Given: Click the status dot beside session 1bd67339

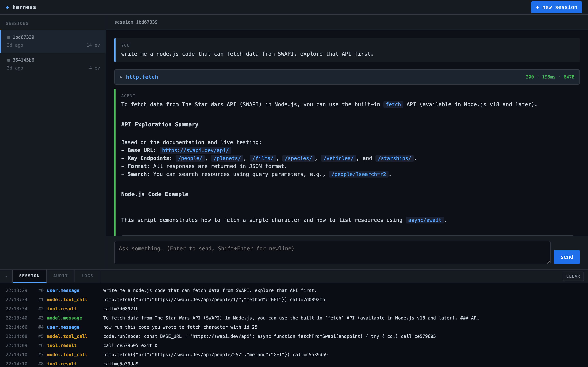Looking at the screenshot, I should (9, 37).
